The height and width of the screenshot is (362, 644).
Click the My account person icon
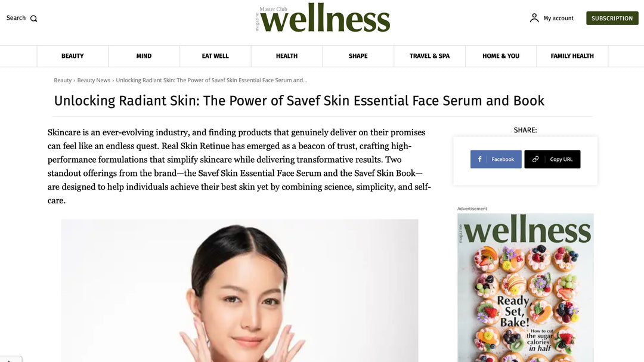pyautogui.click(x=534, y=18)
